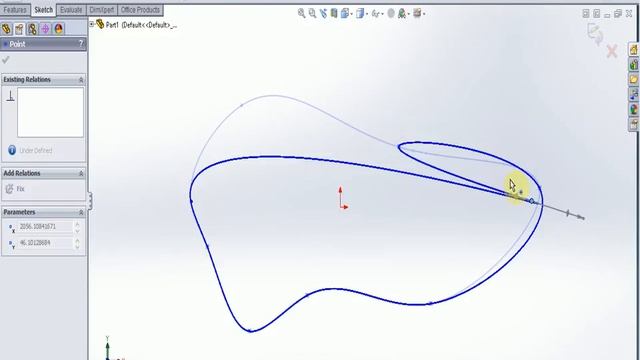The height and width of the screenshot is (360, 640).
Task: Decrease the X coordinate with spinner down
Action: pos(77,231)
